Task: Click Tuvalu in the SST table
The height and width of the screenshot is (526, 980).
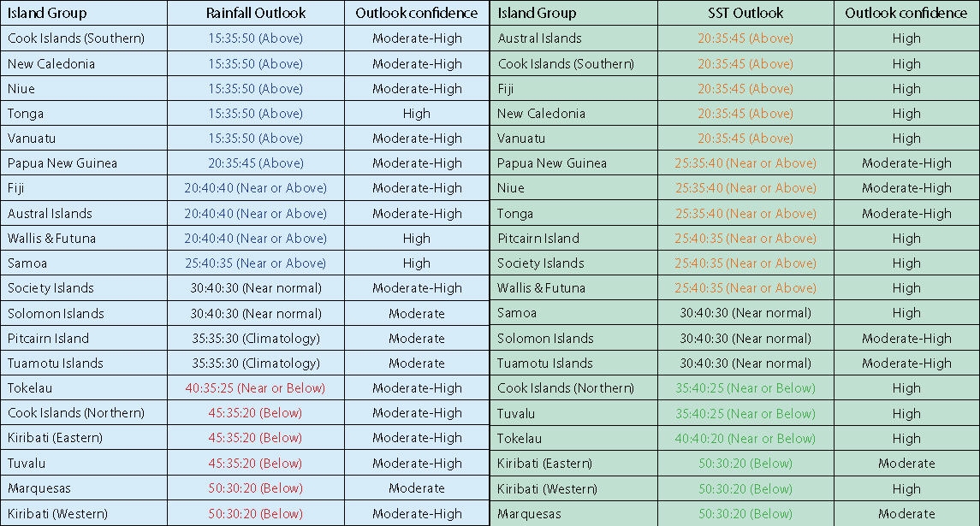Action: 516,414
